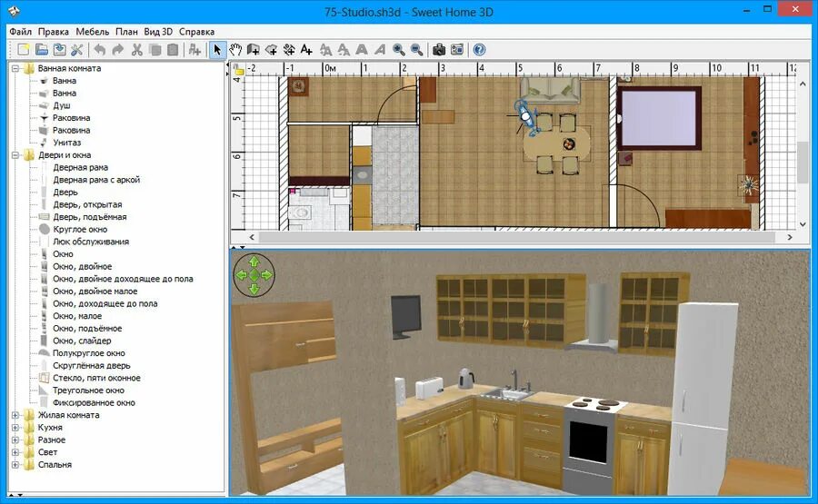The image size is (818, 504).
Task: Select the Окно, слайдер item
Action: 82,341
